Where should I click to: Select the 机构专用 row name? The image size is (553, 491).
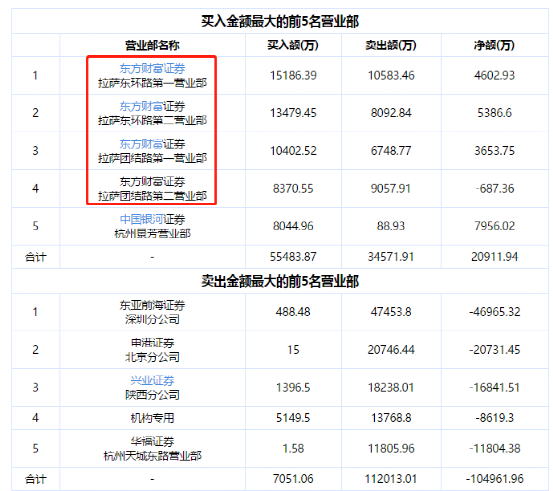(x=152, y=418)
